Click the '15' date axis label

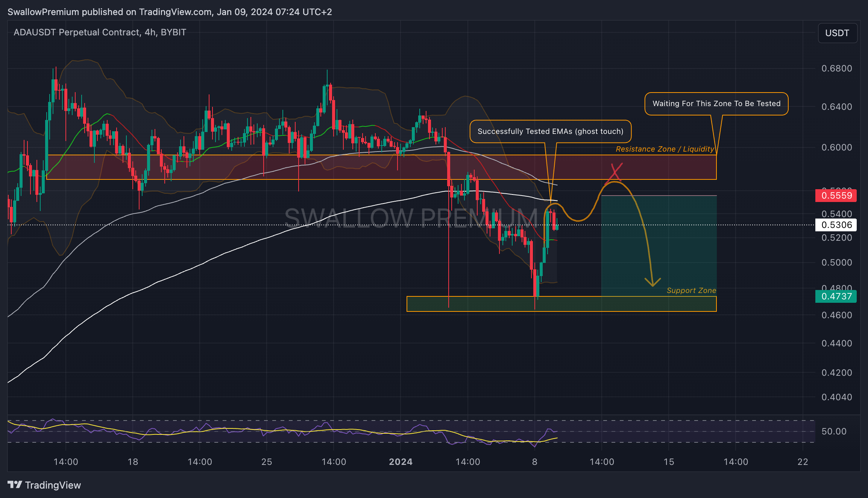pyautogui.click(x=669, y=462)
